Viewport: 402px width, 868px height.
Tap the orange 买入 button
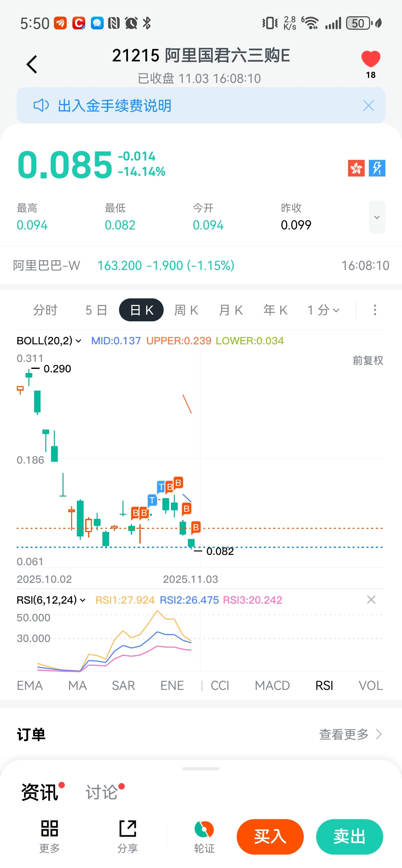[x=270, y=837]
